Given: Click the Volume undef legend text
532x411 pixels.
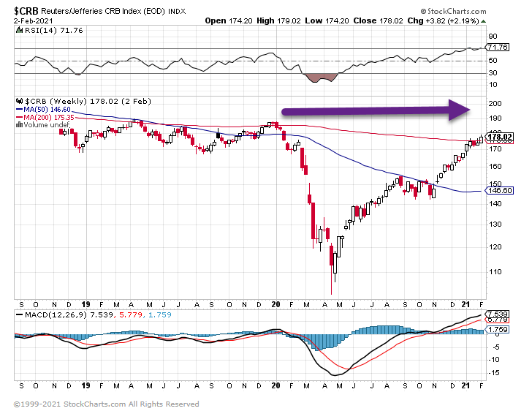Looking at the screenshot, I should click(46, 124).
